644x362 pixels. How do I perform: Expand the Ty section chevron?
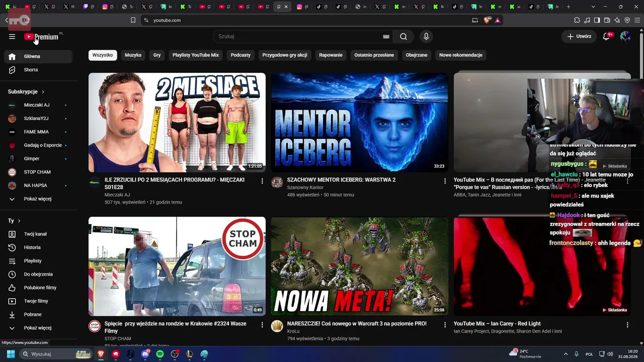(19, 221)
